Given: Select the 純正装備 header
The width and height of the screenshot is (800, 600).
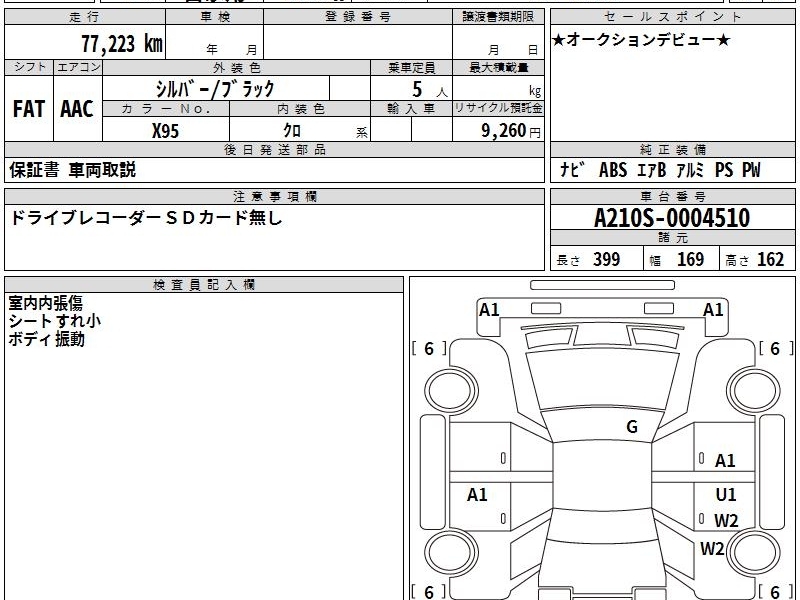Looking at the screenshot, I should 672,149.
